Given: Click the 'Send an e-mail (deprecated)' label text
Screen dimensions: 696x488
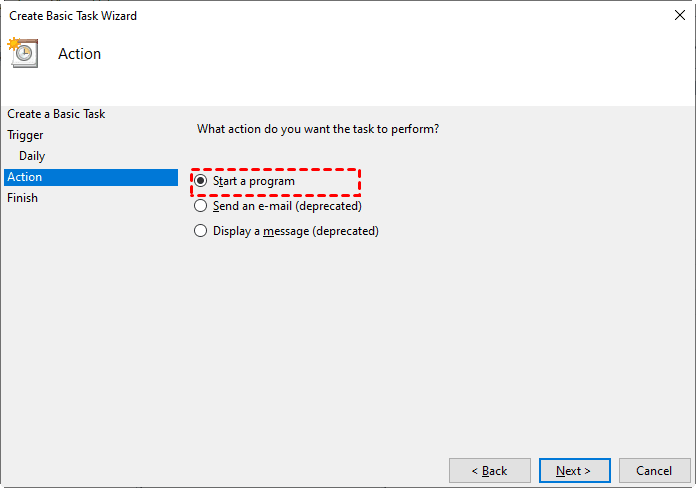Looking at the screenshot, I should point(287,206).
